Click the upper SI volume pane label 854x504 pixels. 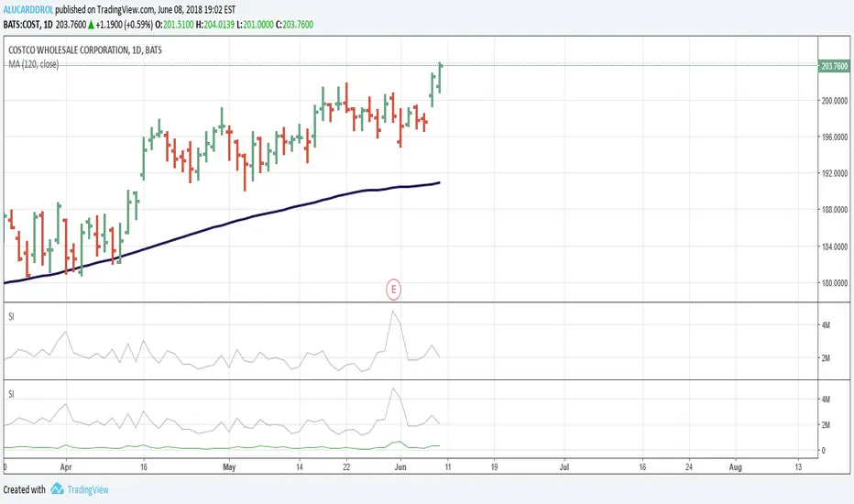pyautogui.click(x=11, y=316)
